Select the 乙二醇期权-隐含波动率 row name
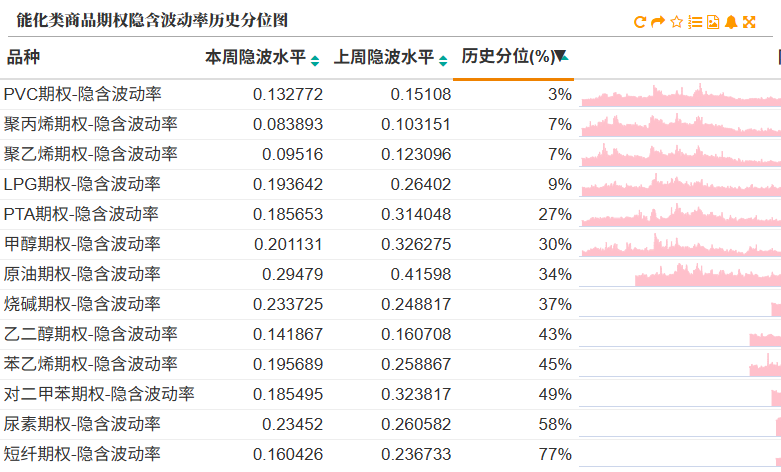 click(x=91, y=334)
